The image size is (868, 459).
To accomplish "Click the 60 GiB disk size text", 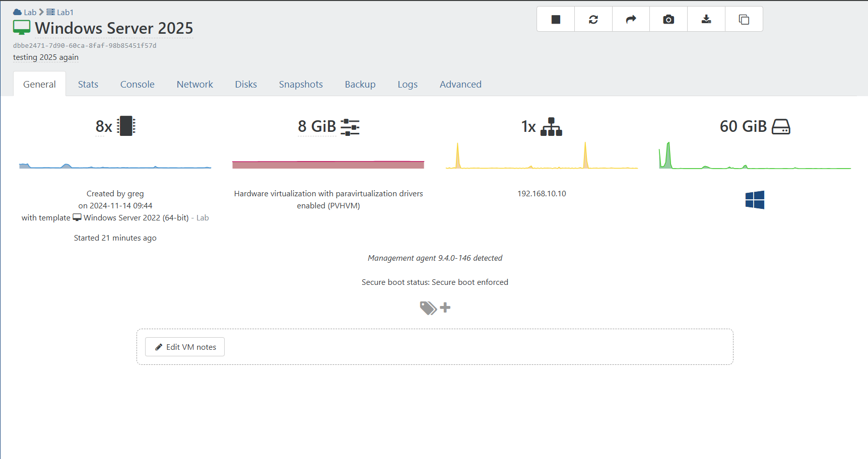I will click(743, 126).
